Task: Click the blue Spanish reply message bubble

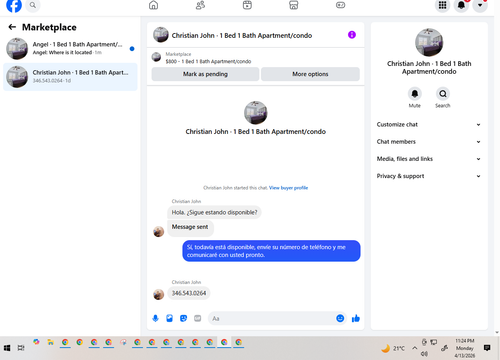Action: tap(271, 251)
